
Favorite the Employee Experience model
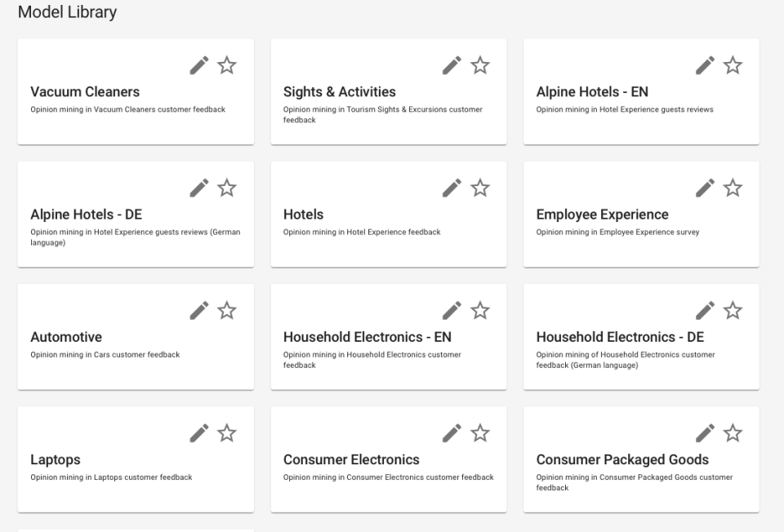(733, 188)
